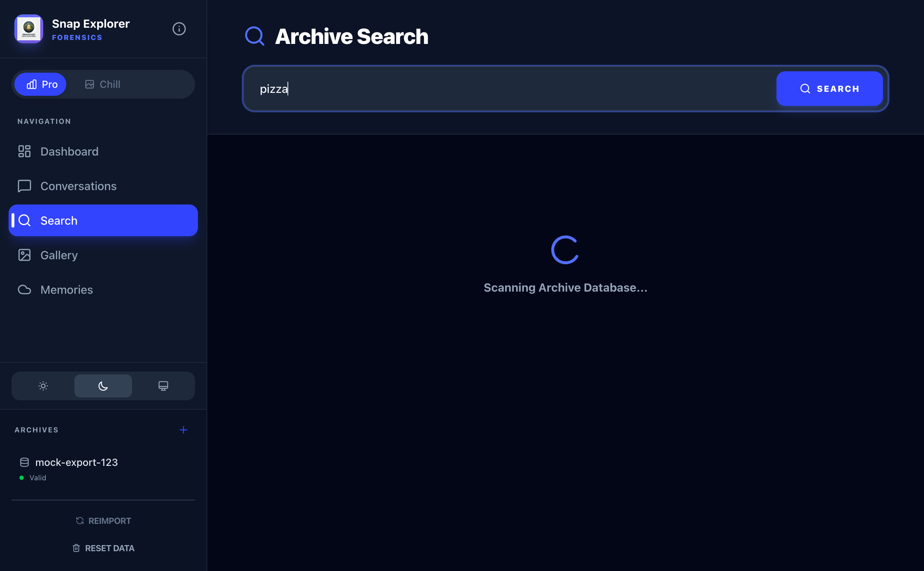Select system theme mode
The image size is (924, 571).
(x=163, y=386)
